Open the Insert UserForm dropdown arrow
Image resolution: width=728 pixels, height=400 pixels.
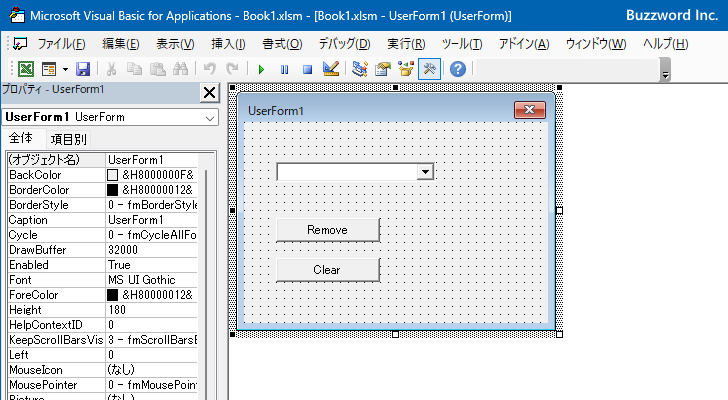click(x=65, y=70)
